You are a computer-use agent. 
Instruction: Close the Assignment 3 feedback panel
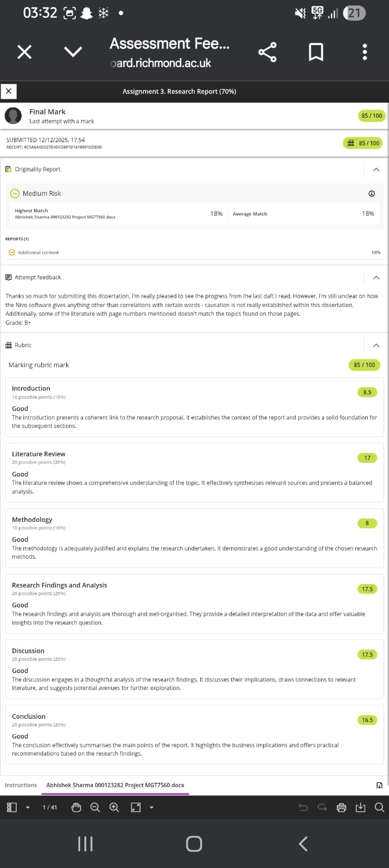point(9,91)
